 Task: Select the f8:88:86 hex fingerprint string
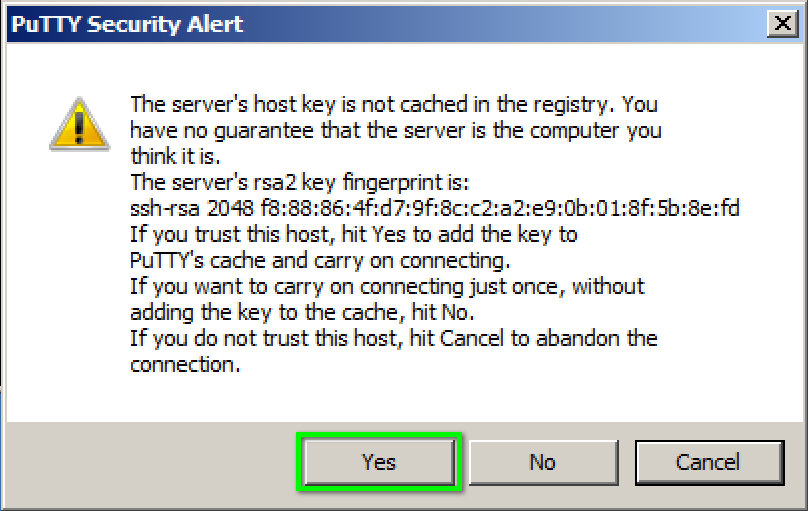click(500, 208)
